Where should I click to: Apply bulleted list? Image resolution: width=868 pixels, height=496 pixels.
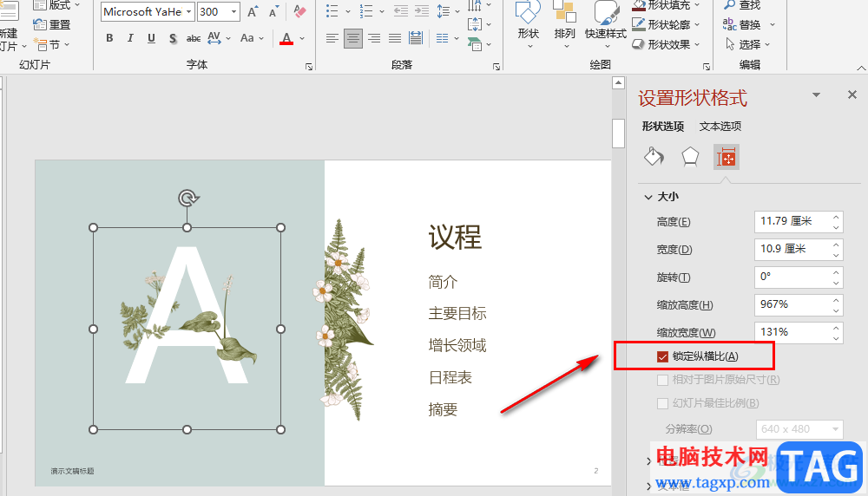pos(332,11)
